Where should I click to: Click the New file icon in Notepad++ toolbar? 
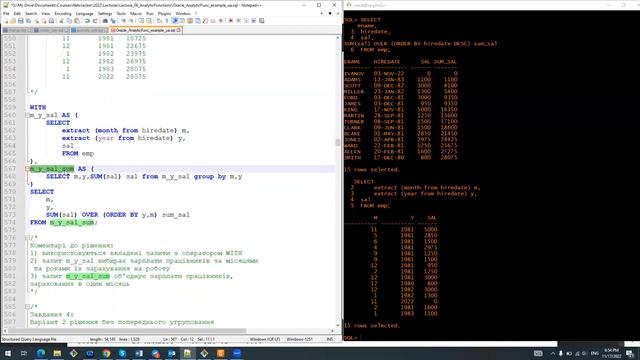point(6,21)
